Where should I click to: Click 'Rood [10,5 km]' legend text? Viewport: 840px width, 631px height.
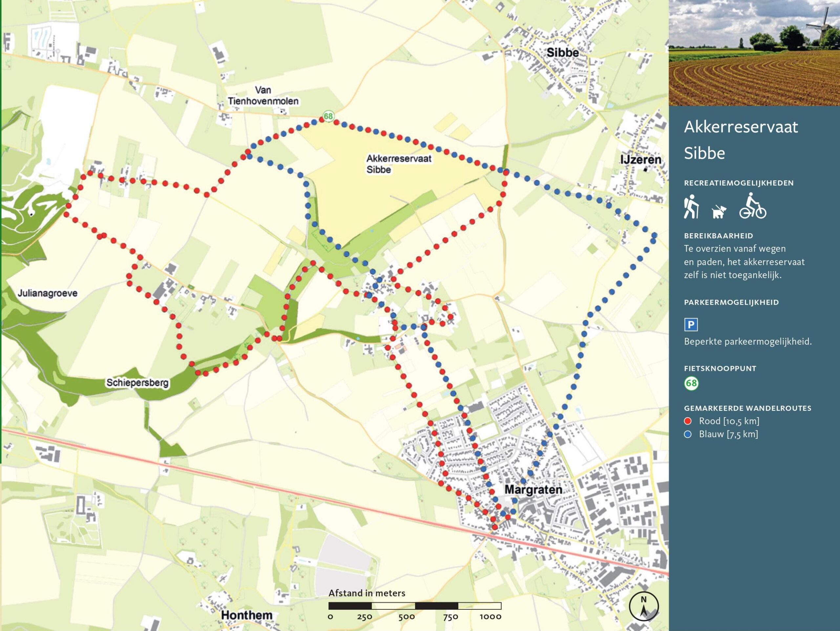tap(729, 421)
